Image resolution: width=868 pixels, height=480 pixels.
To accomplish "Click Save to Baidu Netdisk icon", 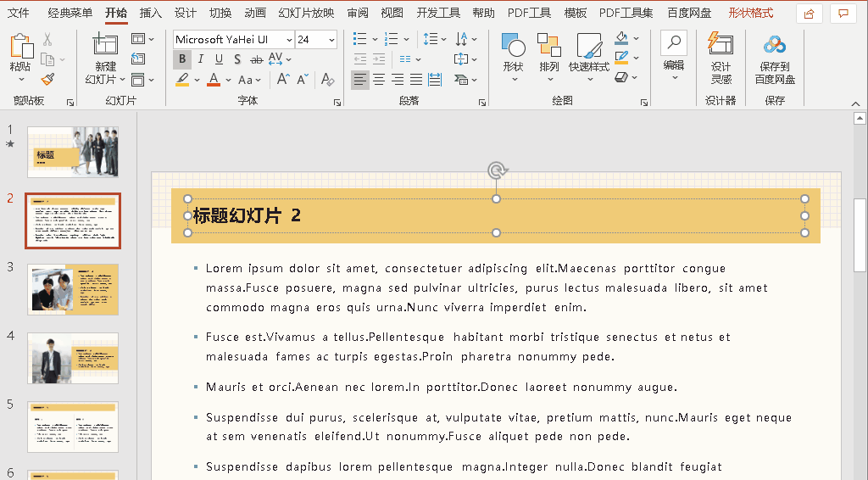I will coord(775,46).
